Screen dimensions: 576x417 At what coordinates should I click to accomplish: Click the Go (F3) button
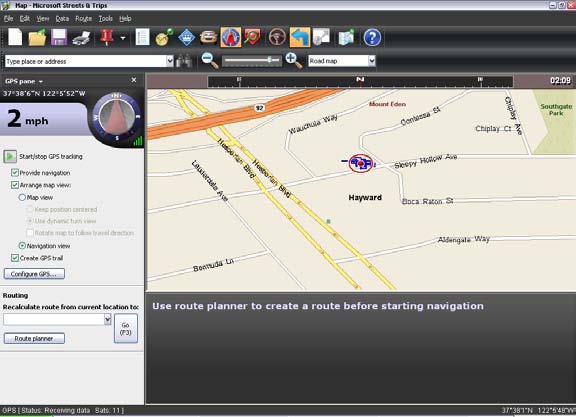click(x=126, y=328)
